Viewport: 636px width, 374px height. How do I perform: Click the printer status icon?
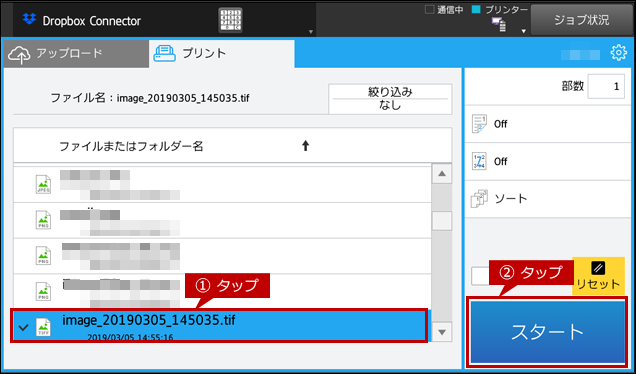click(498, 24)
